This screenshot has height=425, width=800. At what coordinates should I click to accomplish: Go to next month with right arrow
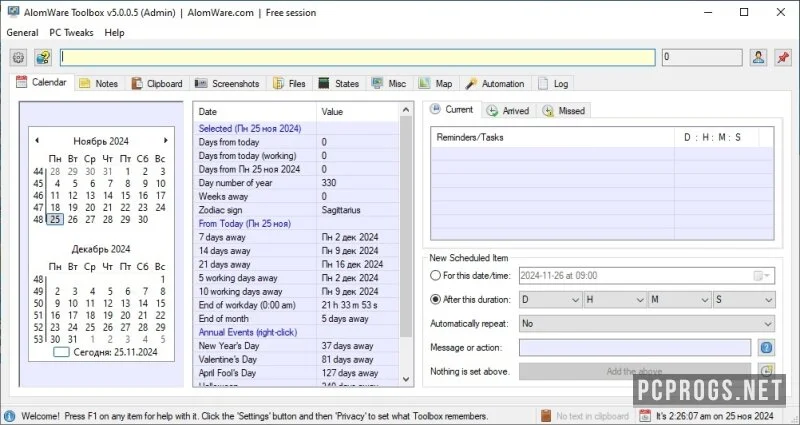[x=165, y=140]
